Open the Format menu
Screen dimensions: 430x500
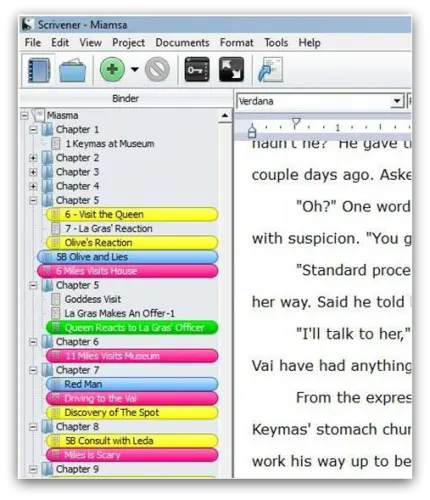coord(236,43)
